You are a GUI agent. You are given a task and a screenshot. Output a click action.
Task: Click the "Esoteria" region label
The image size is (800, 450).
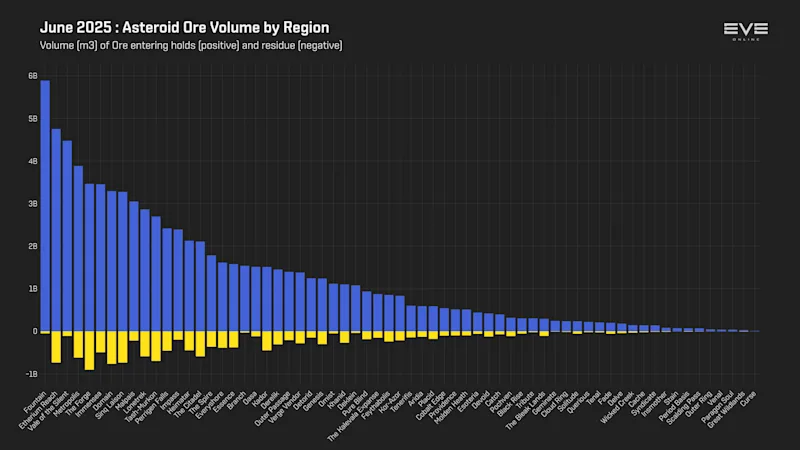coord(468,402)
